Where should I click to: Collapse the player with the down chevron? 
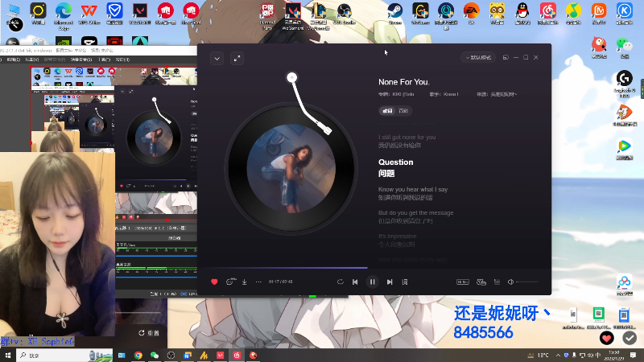(x=217, y=59)
